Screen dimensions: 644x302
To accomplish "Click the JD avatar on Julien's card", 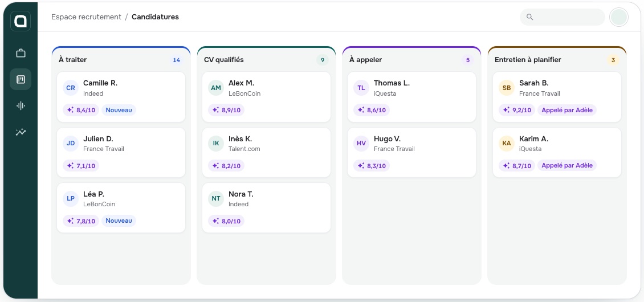I will pos(71,144).
